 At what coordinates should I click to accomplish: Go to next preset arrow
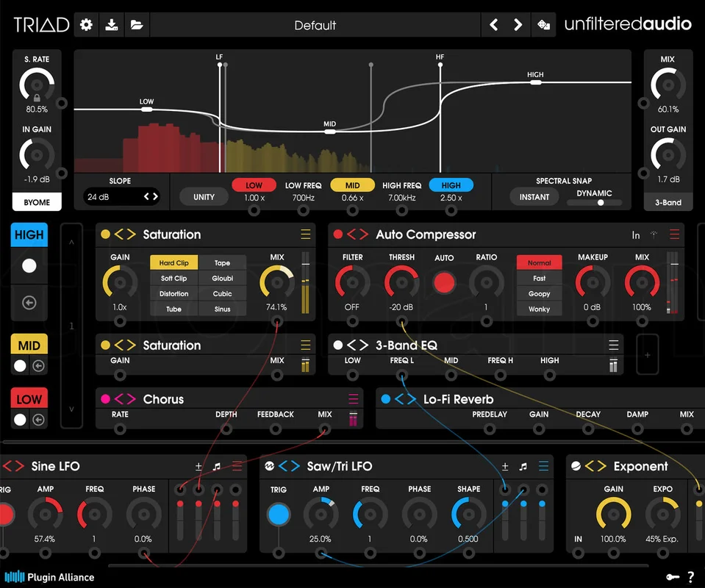(x=518, y=25)
